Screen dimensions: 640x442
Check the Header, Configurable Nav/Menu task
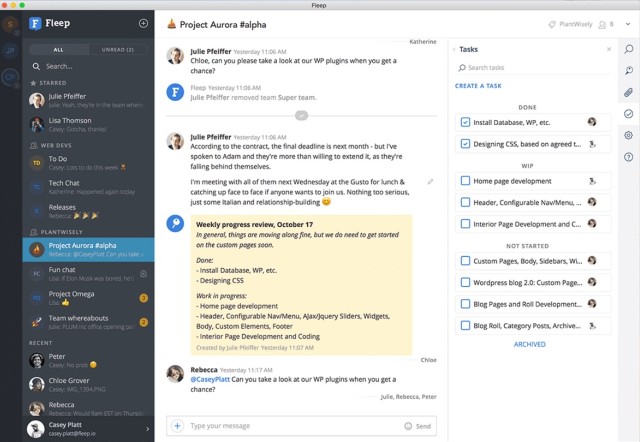pyautogui.click(x=465, y=202)
